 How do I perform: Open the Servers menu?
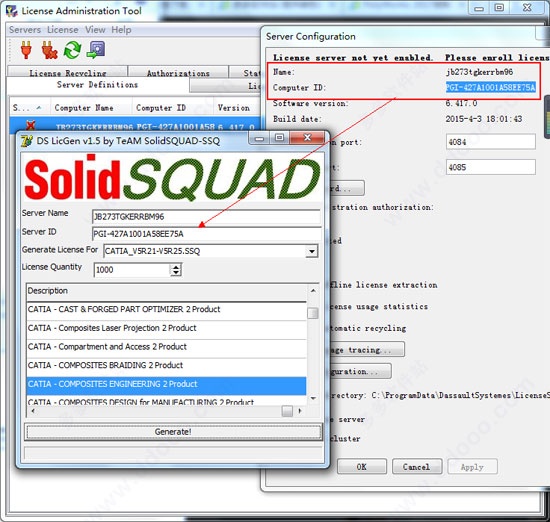pos(25,30)
